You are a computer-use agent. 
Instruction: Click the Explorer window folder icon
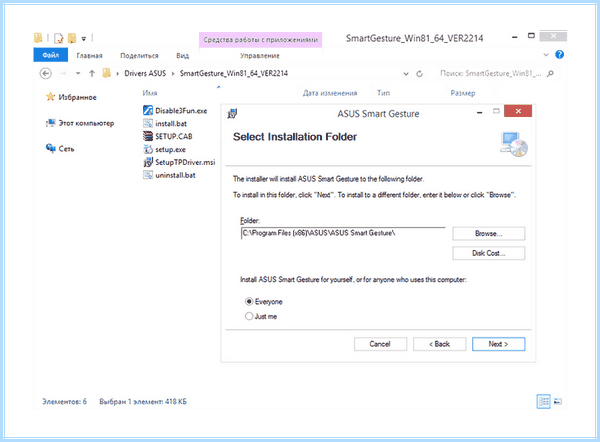tap(38, 38)
